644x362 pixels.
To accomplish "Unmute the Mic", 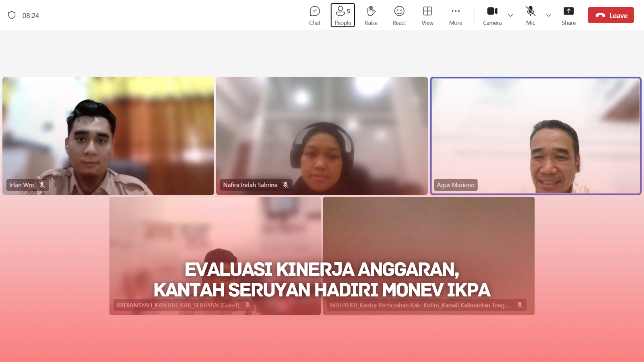I will (530, 16).
